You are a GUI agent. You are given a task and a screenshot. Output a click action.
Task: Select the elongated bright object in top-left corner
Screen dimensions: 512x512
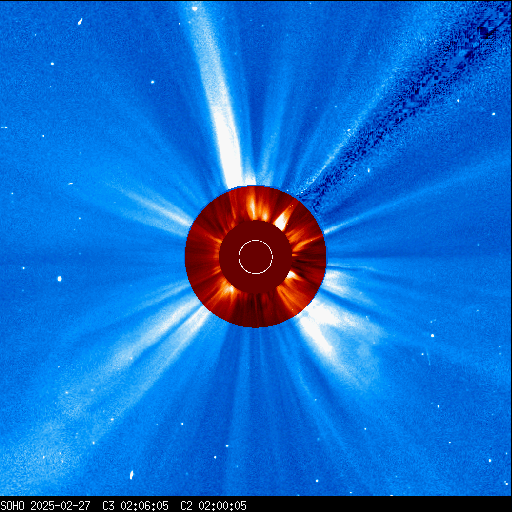80,22
